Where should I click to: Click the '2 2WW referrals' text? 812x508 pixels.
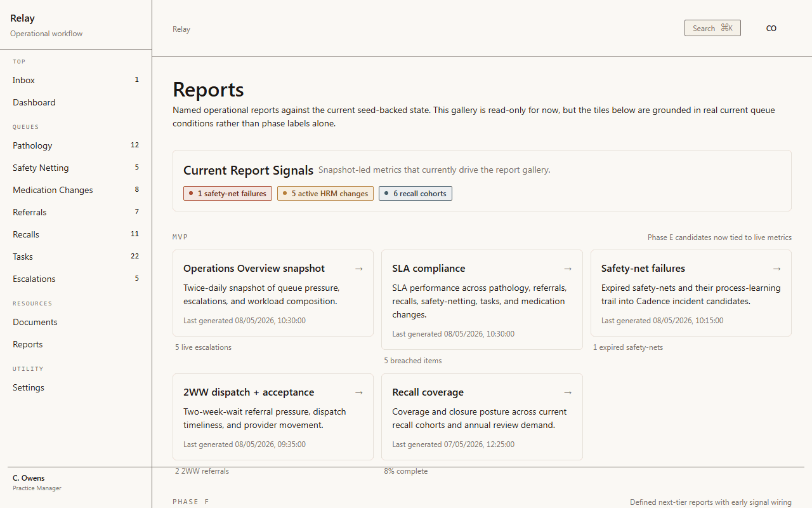point(202,471)
